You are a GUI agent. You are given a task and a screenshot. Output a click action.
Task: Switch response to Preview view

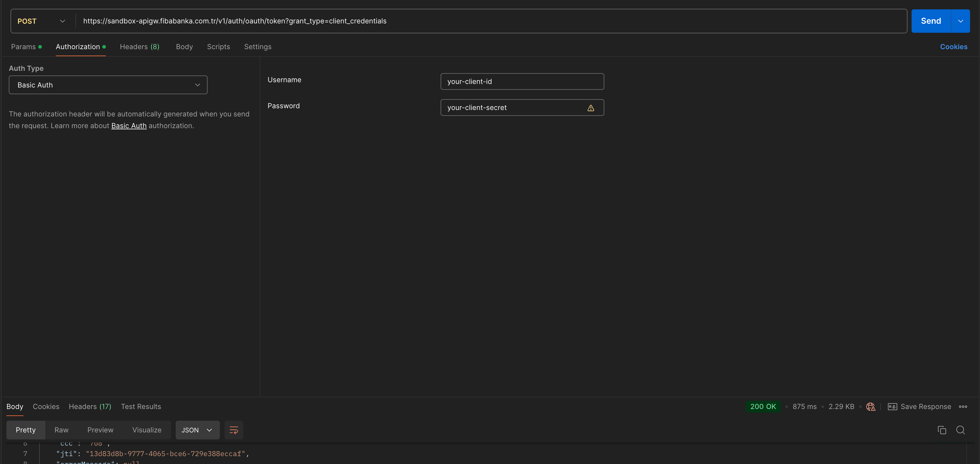(101, 430)
